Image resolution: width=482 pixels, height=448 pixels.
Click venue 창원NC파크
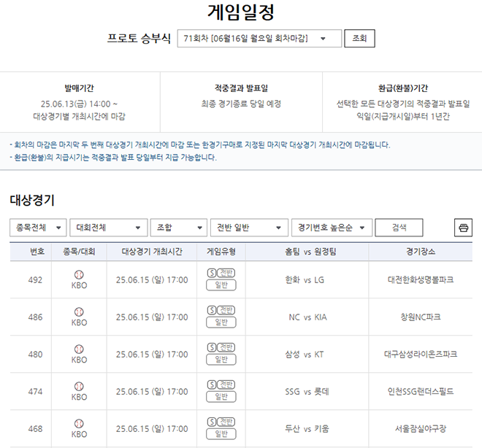(421, 317)
